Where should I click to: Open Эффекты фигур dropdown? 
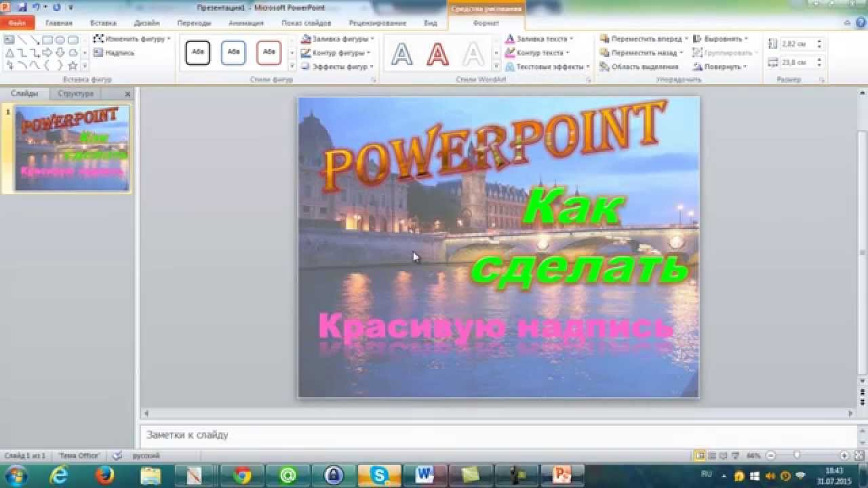337,66
